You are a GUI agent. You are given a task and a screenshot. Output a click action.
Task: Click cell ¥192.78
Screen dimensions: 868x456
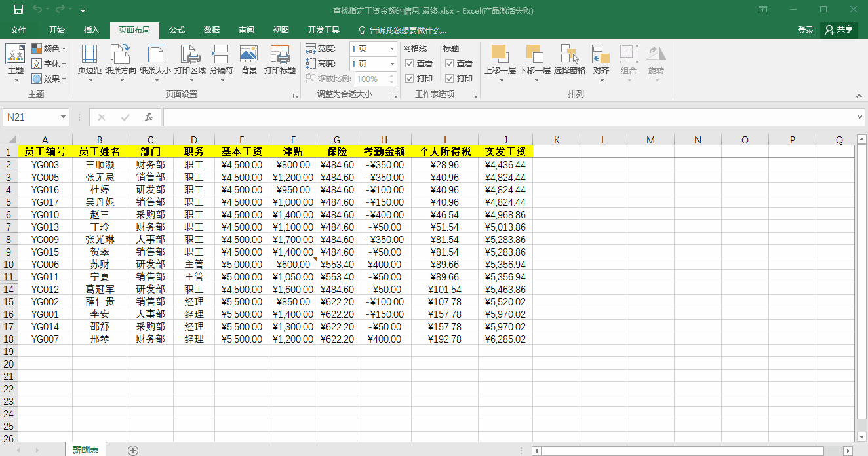click(x=445, y=339)
